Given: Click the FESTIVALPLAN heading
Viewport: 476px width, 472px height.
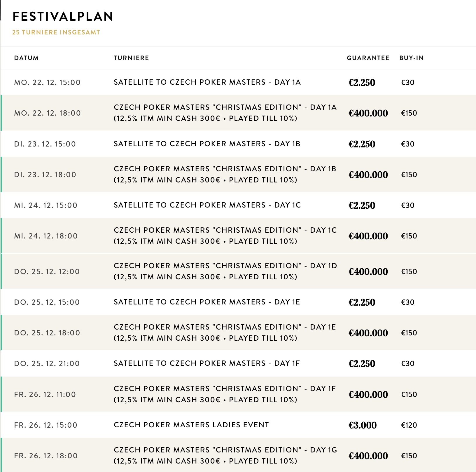Looking at the screenshot, I should coord(63,17).
